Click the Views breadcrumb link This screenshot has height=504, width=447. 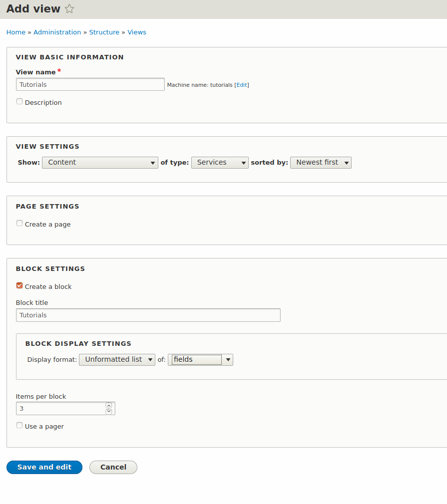137,32
